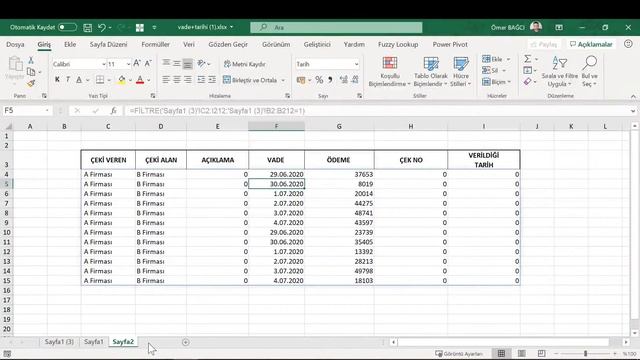This screenshot has width=640, height=360.
Task: Click the Cut scissors icon
Action: click(31, 60)
